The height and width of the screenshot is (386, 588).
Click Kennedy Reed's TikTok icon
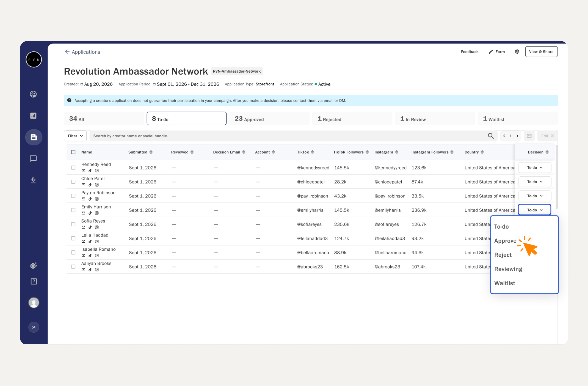pos(90,171)
